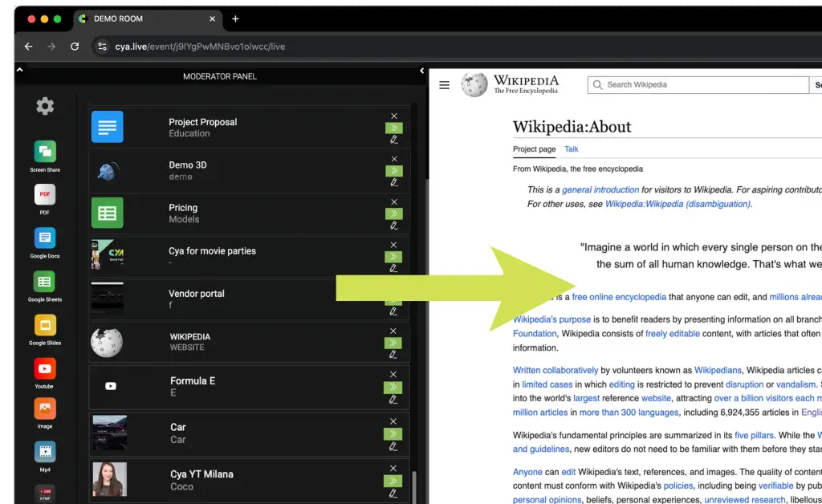Present the Pricing sheet with the green arrow

pyautogui.click(x=393, y=213)
